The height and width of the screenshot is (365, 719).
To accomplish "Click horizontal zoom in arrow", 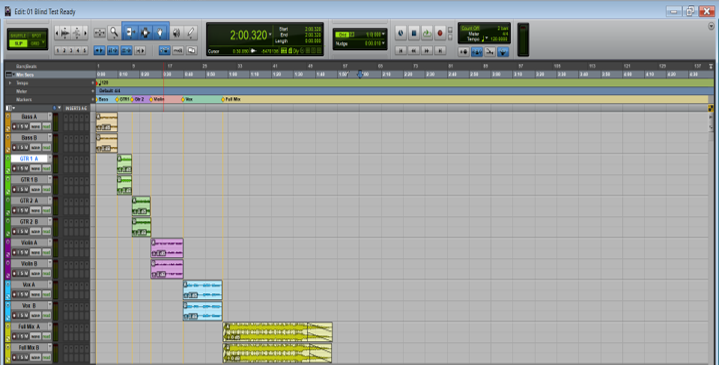I will [x=85, y=33].
